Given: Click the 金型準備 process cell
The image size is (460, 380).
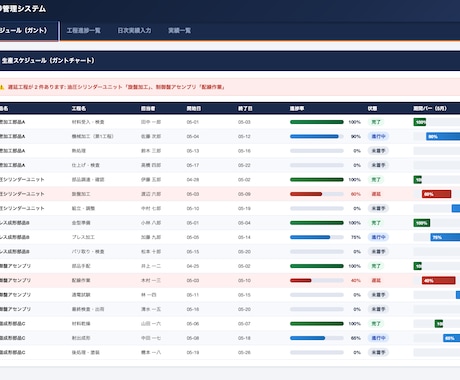Looking at the screenshot, I should click(x=81, y=223).
